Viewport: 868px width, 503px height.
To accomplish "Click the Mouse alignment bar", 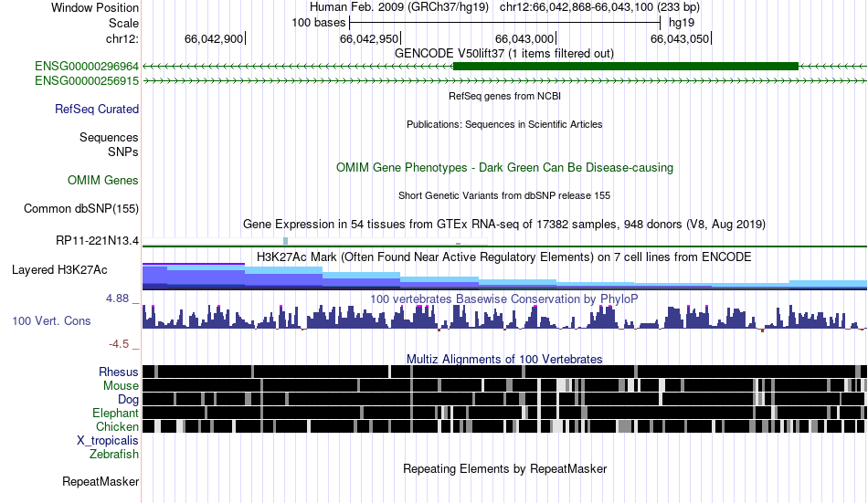I will click(504, 385).
